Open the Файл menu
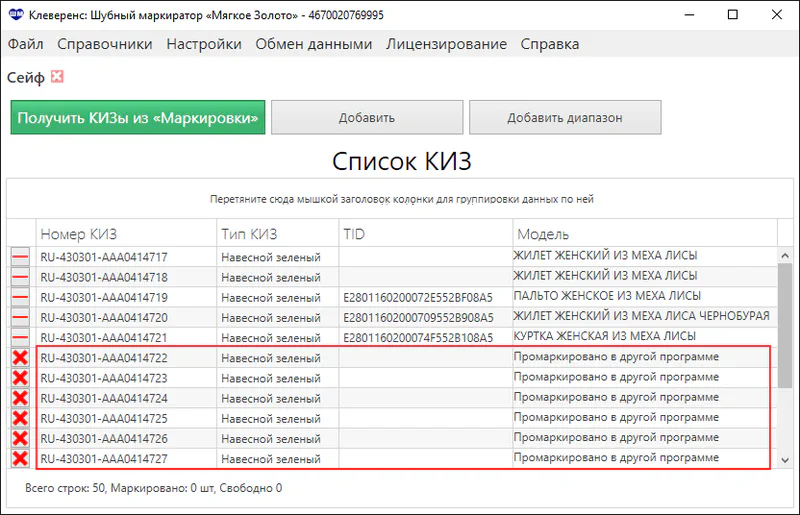 point(25,44)
